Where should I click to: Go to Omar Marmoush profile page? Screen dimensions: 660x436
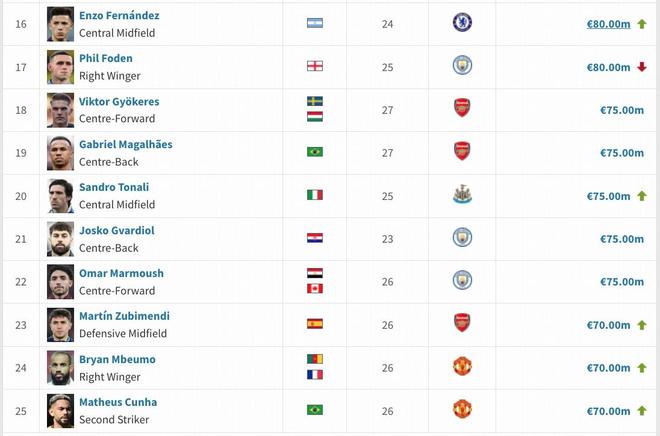coord(121,274)
